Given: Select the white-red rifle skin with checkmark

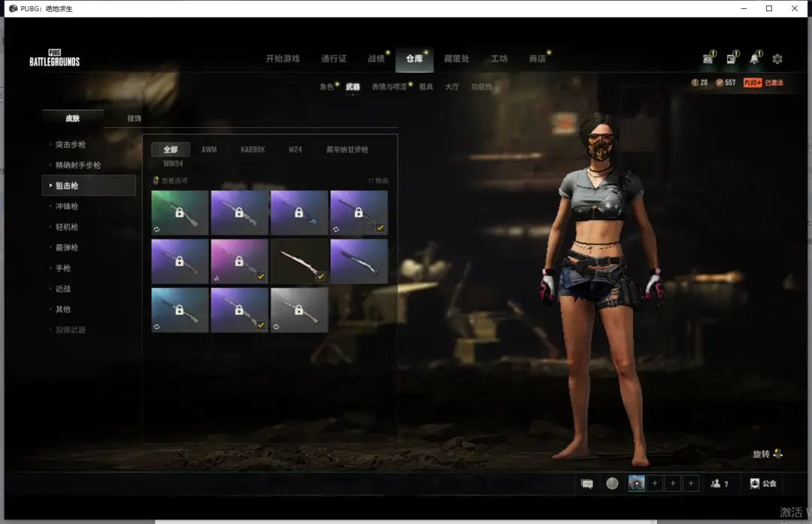Looking at the screenshot, I should [299, 262].
